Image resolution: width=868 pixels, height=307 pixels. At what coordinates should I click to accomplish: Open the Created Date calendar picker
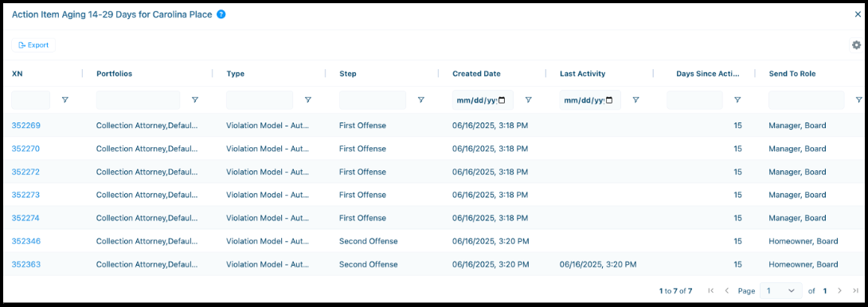(x=502, y=100)
